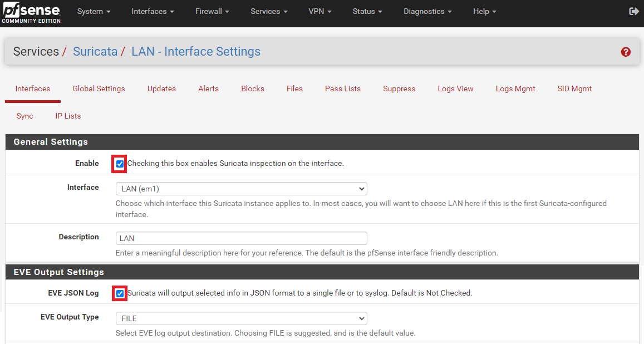644x344 pixels.
Task: Open the red help question-mark icon
Action: [626, 52]
